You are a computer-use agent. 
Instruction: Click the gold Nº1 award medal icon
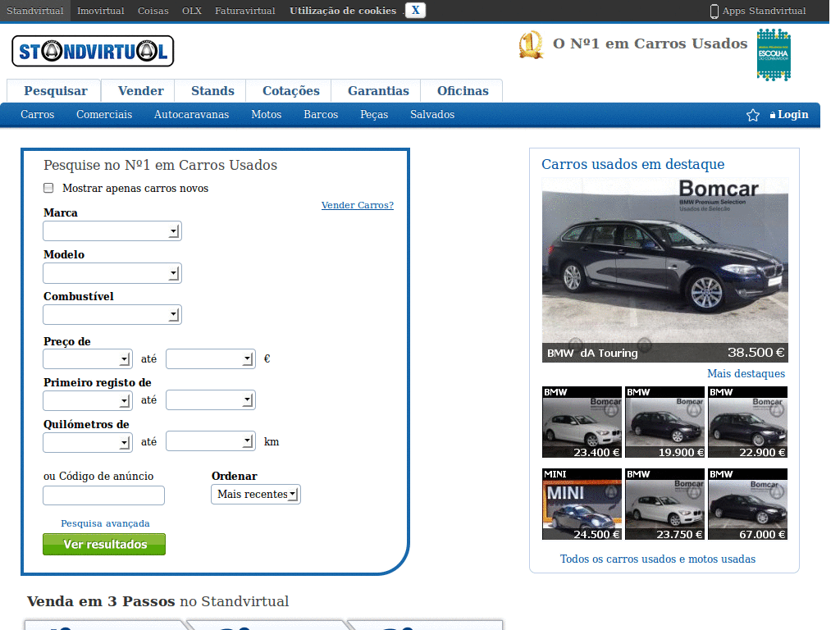[x=531, y=46]
